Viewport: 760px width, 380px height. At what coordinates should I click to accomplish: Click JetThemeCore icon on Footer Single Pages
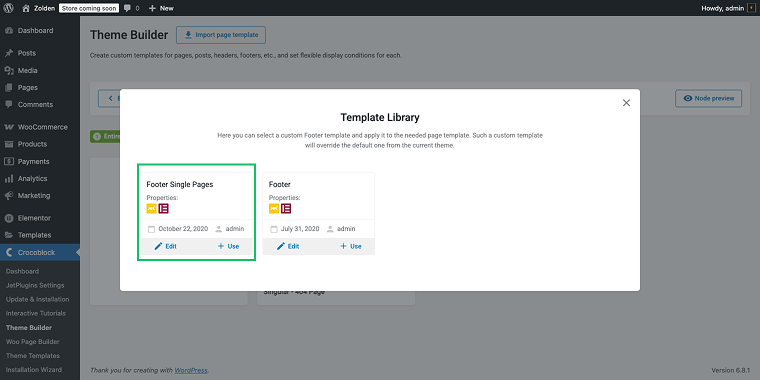coord(152,209)
